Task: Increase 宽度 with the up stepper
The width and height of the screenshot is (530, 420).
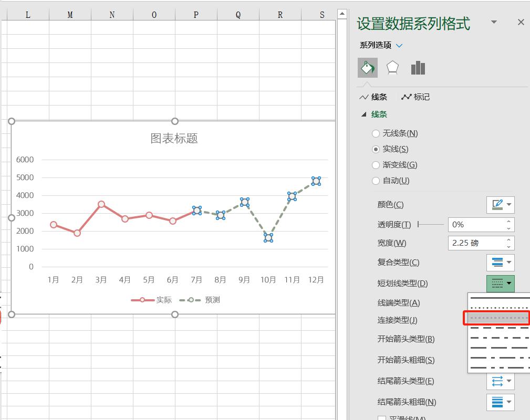Action: point(508,239)
